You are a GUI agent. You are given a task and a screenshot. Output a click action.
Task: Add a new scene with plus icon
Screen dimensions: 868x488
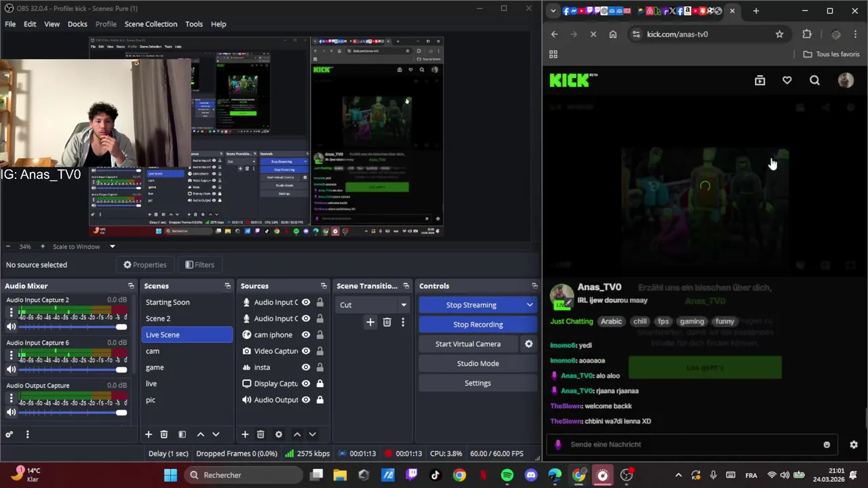coord(149,434)
